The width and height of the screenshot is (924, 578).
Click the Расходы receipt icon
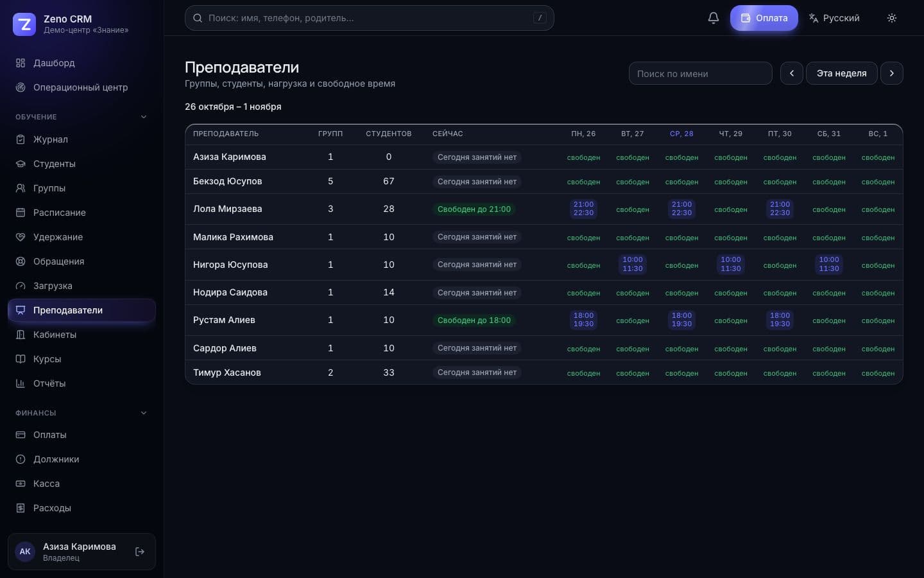[21, 508]
